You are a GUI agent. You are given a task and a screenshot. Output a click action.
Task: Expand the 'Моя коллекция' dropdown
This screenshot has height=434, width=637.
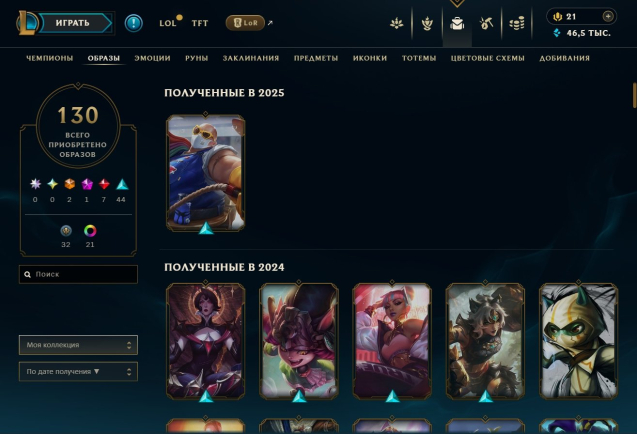(78, 345)
